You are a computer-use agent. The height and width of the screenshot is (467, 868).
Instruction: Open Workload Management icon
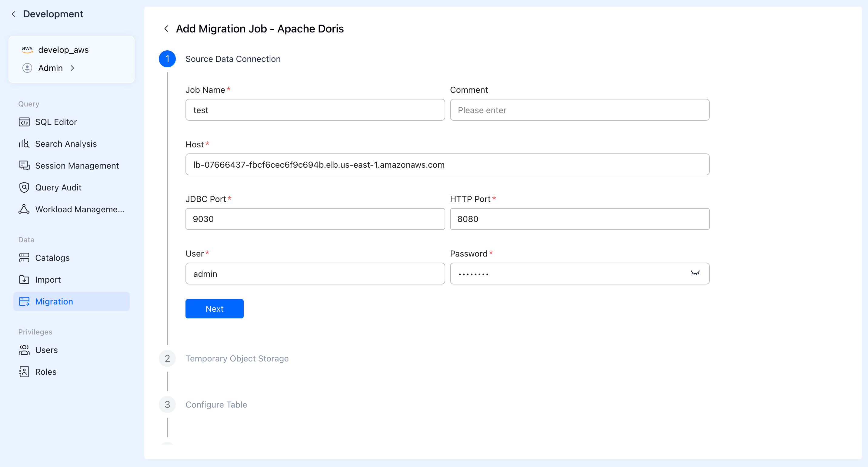(24, 209)
